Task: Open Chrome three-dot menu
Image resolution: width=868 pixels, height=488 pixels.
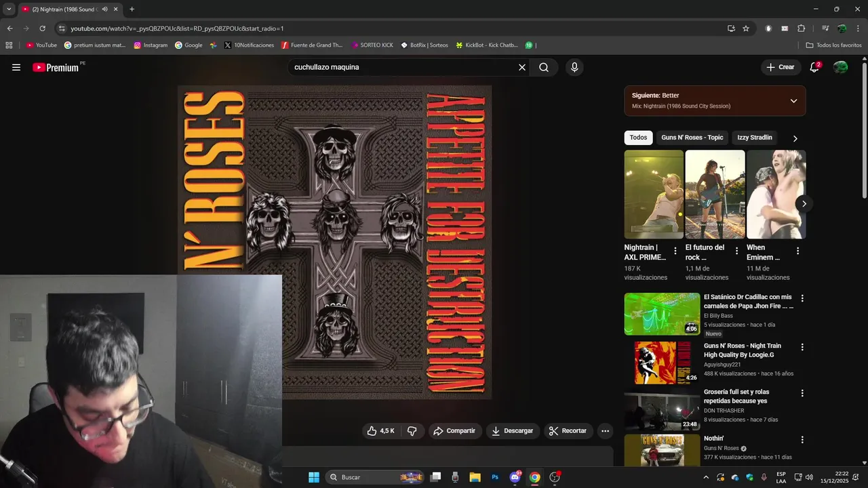Action: pyautogui.click(x=858, y=28)
